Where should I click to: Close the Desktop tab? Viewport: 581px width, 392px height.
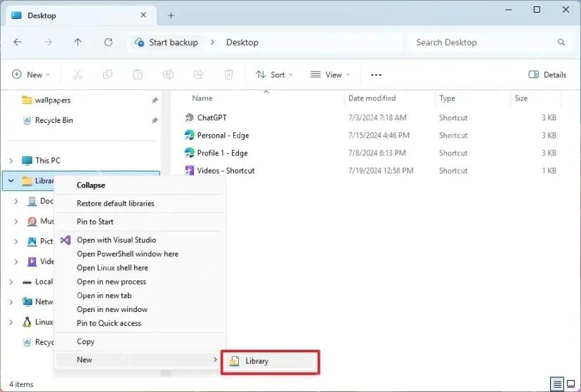143,15
